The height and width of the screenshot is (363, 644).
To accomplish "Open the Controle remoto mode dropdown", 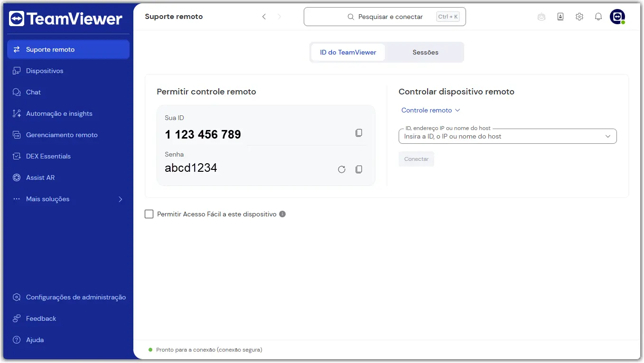I will point(430,110).
